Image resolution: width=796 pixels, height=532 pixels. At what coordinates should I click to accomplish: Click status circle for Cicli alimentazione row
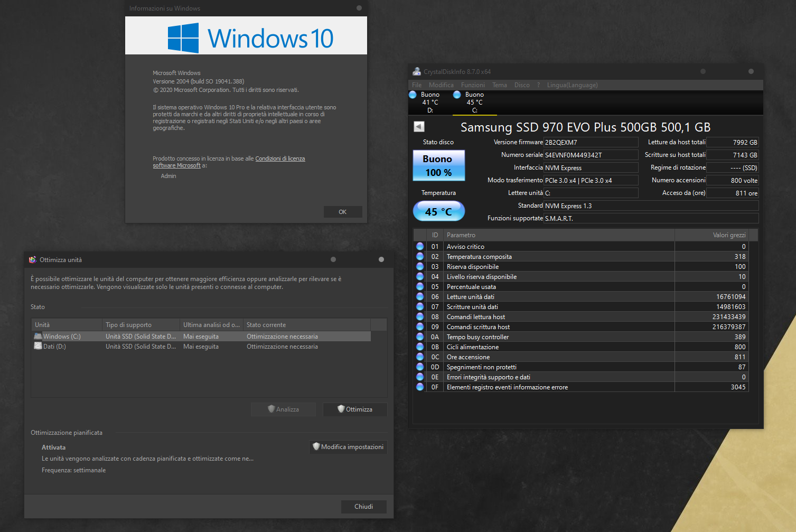tap(420, 347)
